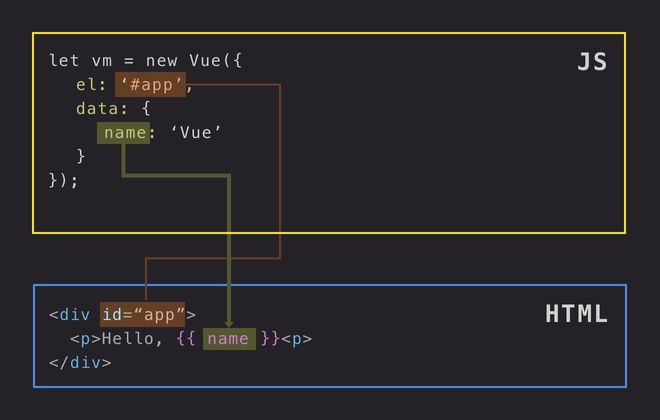Select the highlighted '#app' string in JS
Image resolution: width=660 pixels, height=420 pixels.
click(150, 85)
